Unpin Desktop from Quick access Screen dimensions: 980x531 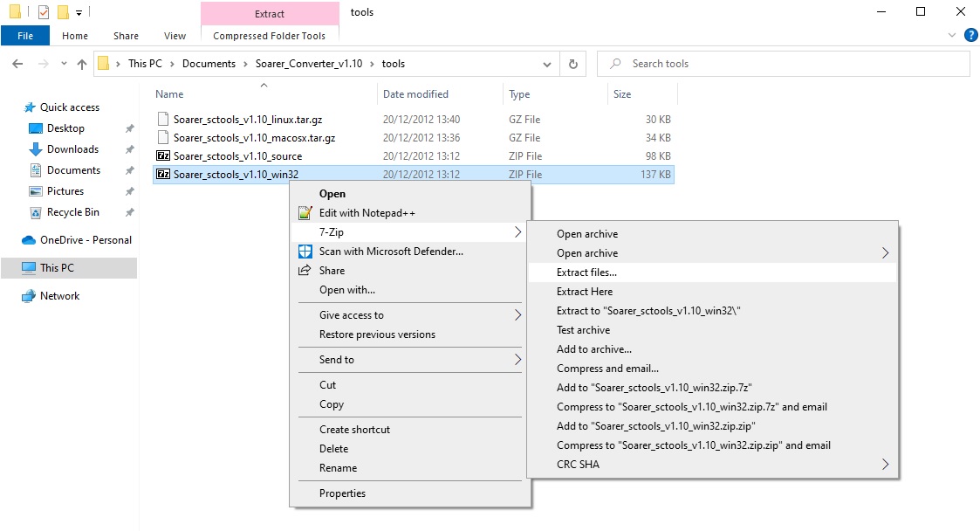click(129, 128)
